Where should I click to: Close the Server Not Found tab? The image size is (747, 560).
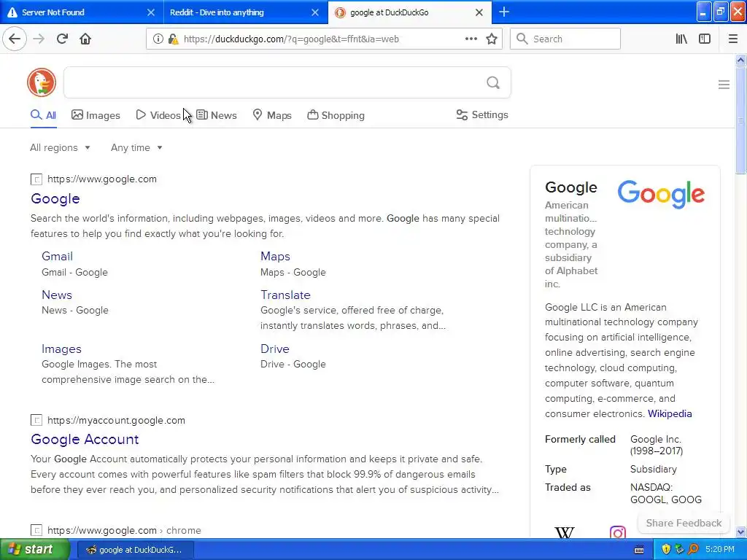click(x=150, y=12)
